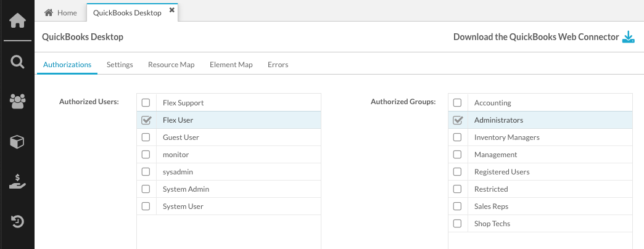View the Errors tab
Viewport: 644px width, 249px height.
(x=278, y=64)
